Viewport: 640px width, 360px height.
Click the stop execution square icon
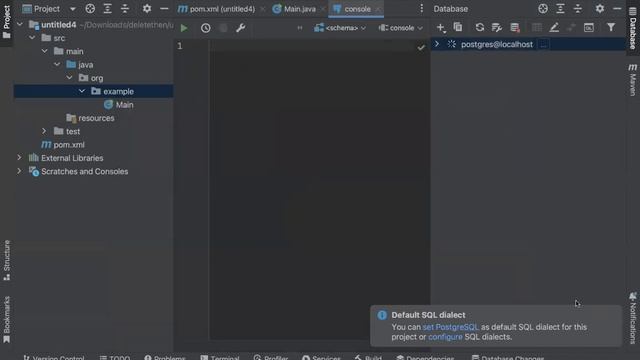click(x=223, y=28)
